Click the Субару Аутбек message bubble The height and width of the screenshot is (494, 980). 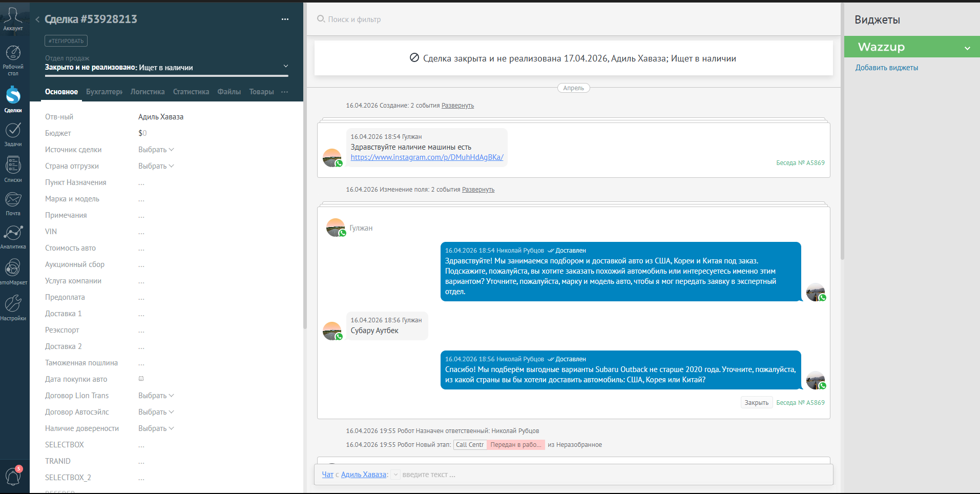387,326
